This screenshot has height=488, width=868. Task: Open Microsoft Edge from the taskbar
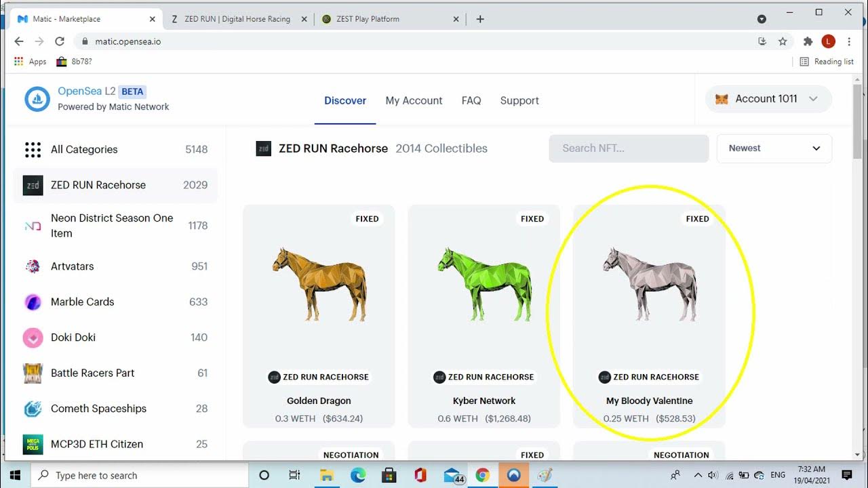358,475
